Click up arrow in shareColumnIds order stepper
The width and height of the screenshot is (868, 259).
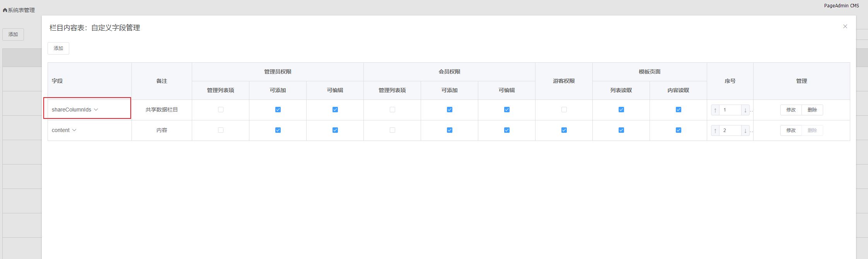click(x=715, y=110)
